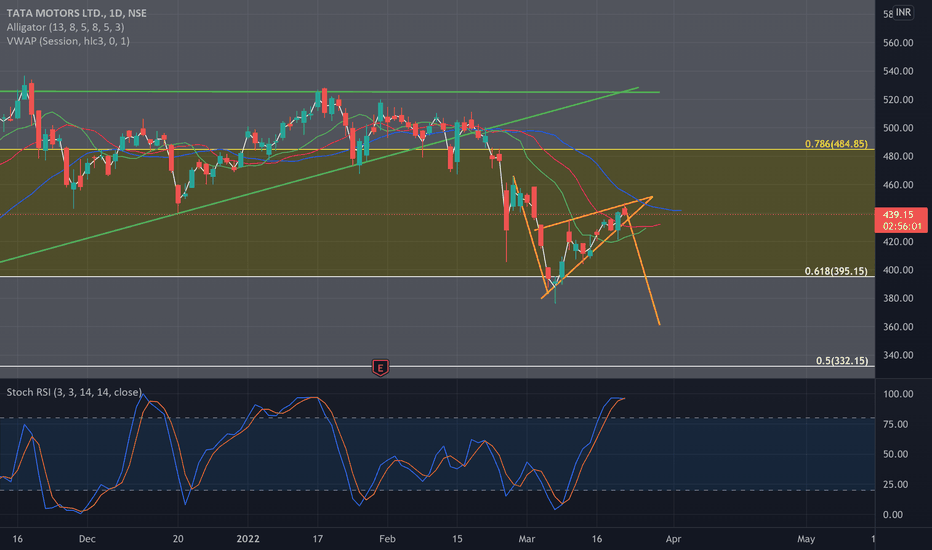Viewport: 932px width, 550px height.
Task: Click the 100.00 Stoch RSI axis value
Action: point(898,394)
